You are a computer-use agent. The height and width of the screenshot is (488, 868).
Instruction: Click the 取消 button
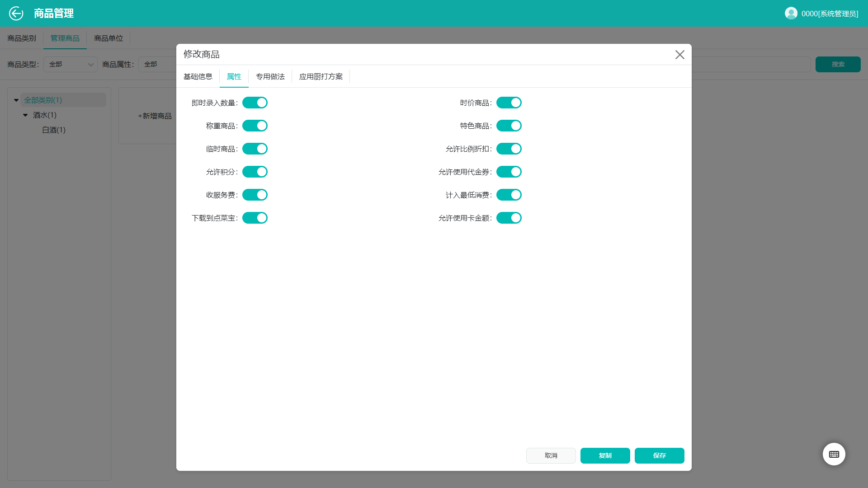point(551,455)
